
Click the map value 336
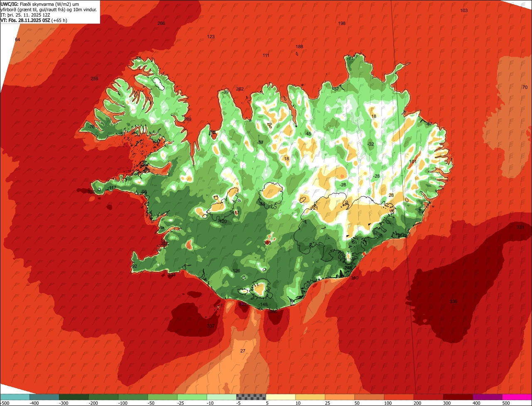pyautogui.click(x=453, y=301)
